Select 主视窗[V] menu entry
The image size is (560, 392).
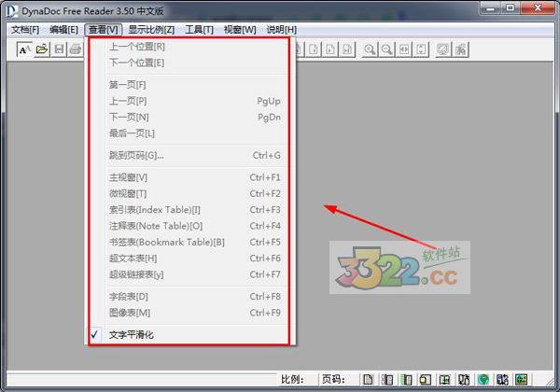pyautogui.click(x=189, y=177)
